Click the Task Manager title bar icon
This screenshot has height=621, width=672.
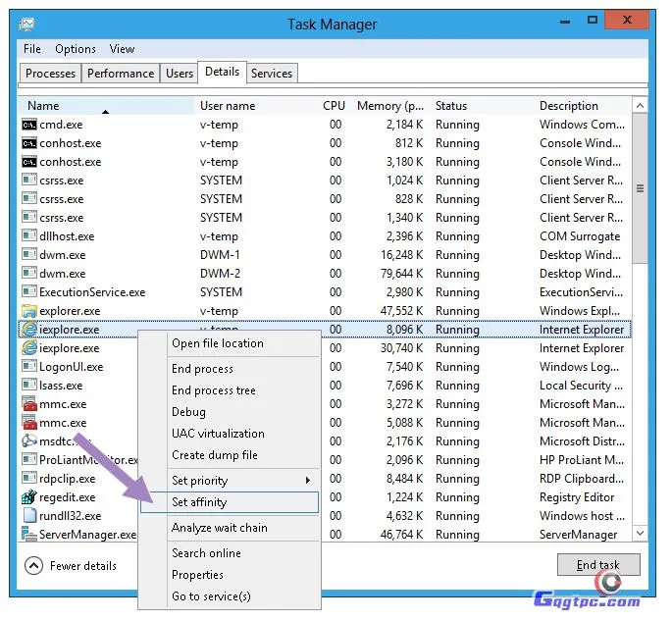pyautogui.click(x=27, y=24)
